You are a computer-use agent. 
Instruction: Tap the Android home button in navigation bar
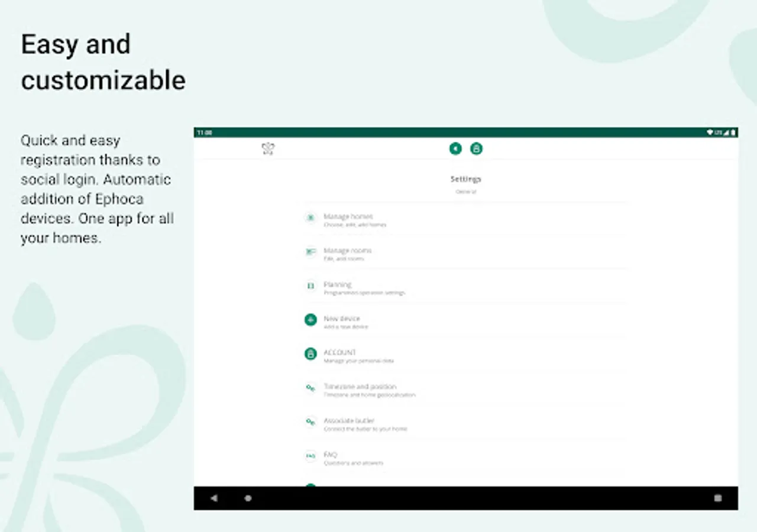tap(248, 498)
